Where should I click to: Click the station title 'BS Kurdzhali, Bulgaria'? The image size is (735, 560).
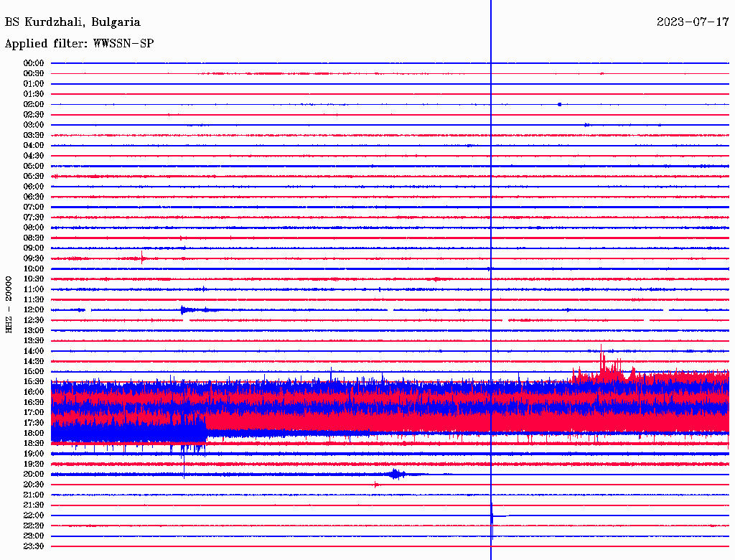(72, 22)
